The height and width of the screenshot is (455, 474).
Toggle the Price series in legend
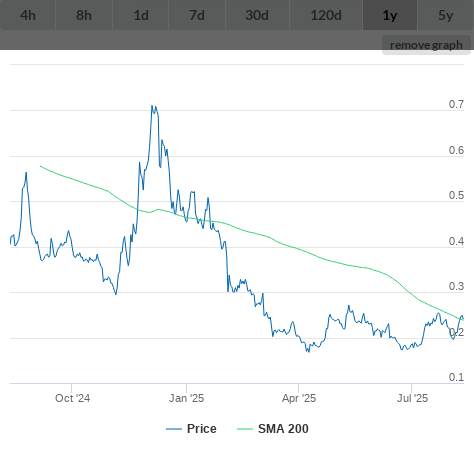coord(191,429)
